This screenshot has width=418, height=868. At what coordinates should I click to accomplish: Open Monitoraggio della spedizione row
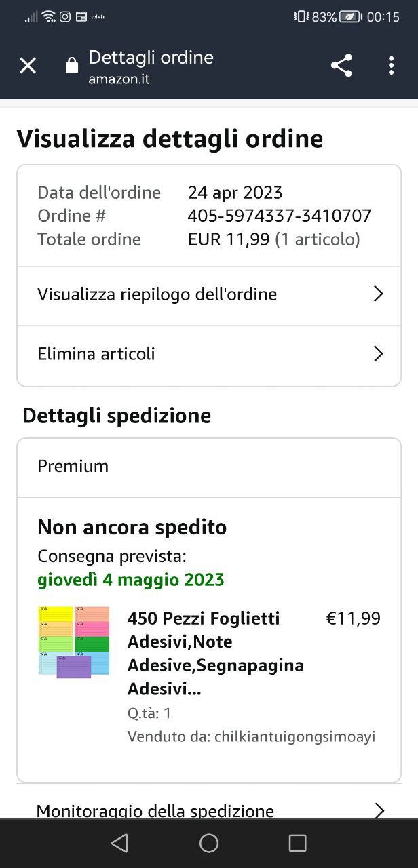coord(155,810)
